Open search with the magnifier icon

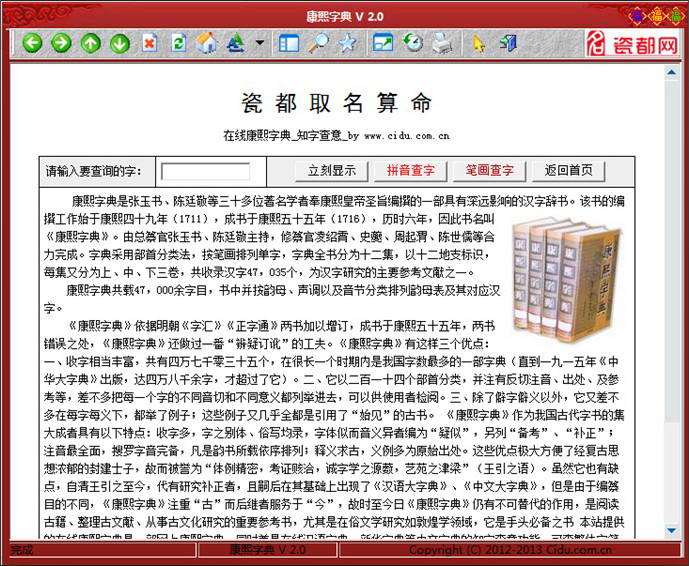(318, 43)
